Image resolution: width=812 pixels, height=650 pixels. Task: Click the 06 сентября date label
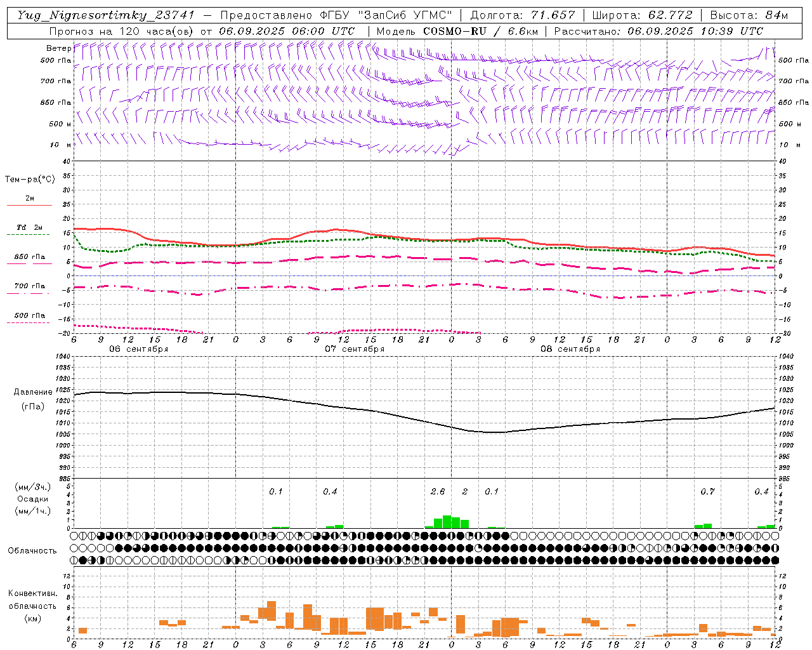pos(138,349)
